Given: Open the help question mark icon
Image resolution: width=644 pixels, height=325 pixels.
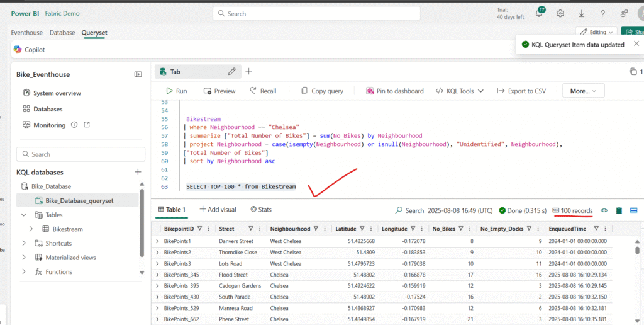Looking at the screenshot, I should tap(602, 14).
